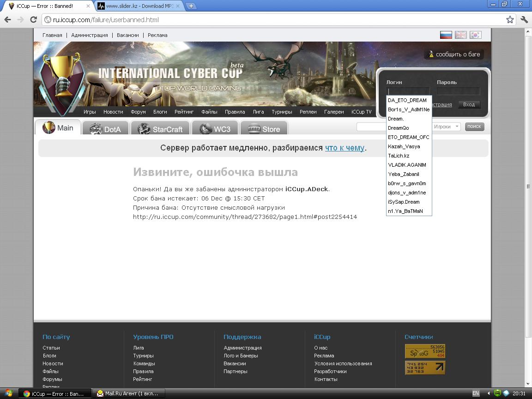532x399 pixels.
Task: Switch EN keyboard language indicator
Action: (476, 393)
